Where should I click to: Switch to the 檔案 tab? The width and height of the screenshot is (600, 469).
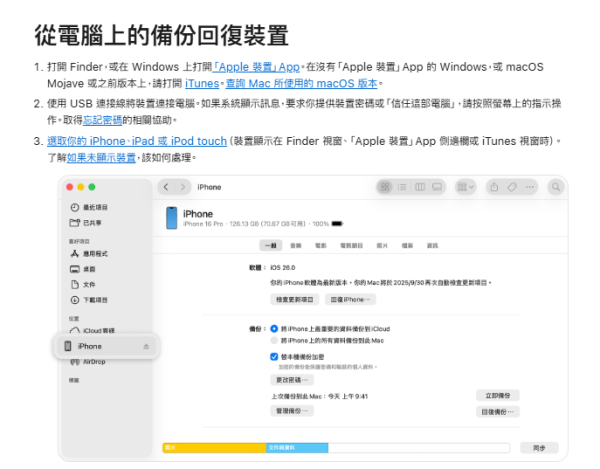click(408, 246)
